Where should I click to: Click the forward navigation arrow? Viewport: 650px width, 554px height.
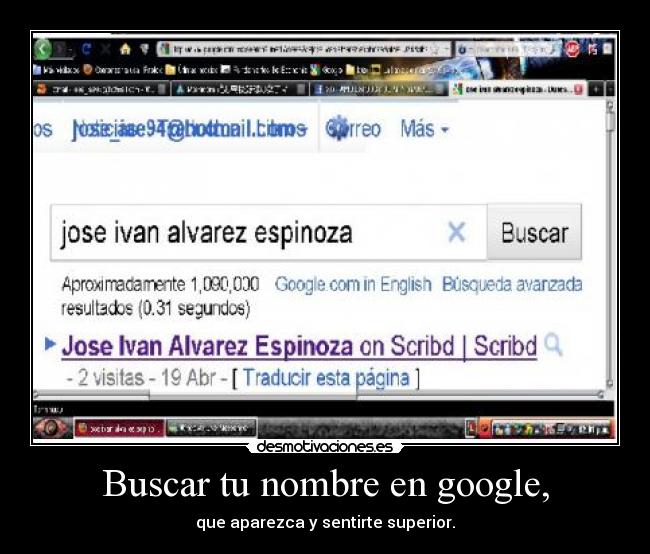62,50
